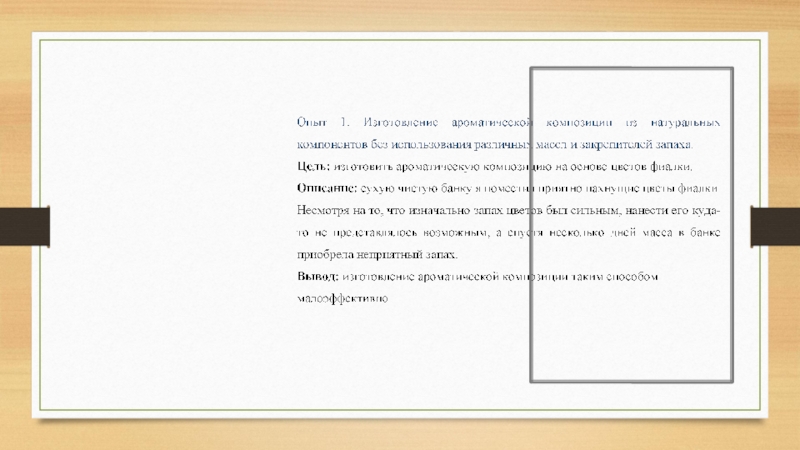
Task: Select the empty gray-bordered picture frame
Action: pyautogui.click(x=632, y=224)
